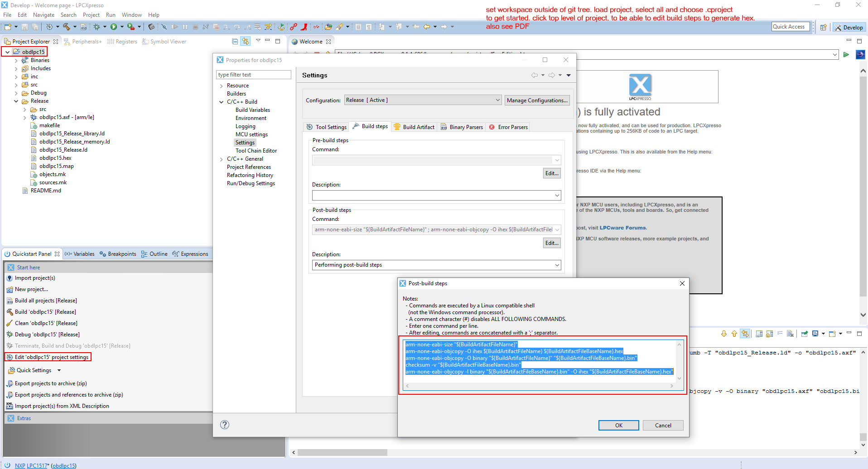Collapse the Release folder tree node
This screenshot has width=868, height=469.
(x=16, y=101)
